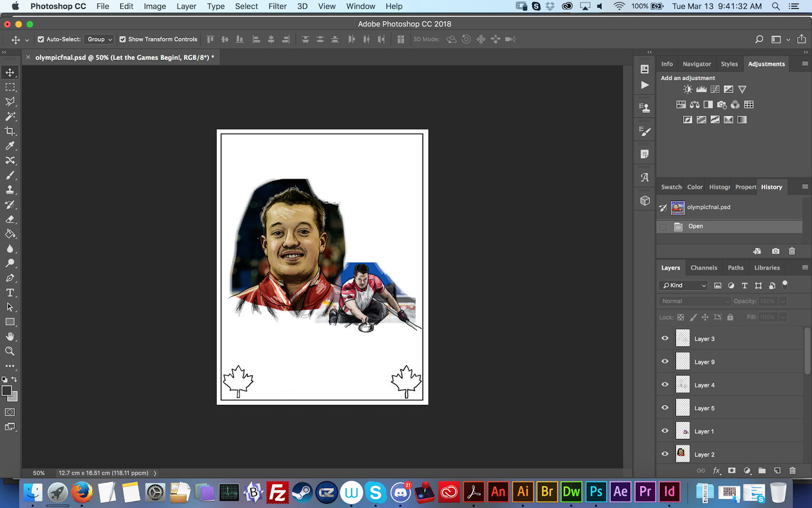
Task: Add a Photo Filter adjustment
Action: coord(722,105)
